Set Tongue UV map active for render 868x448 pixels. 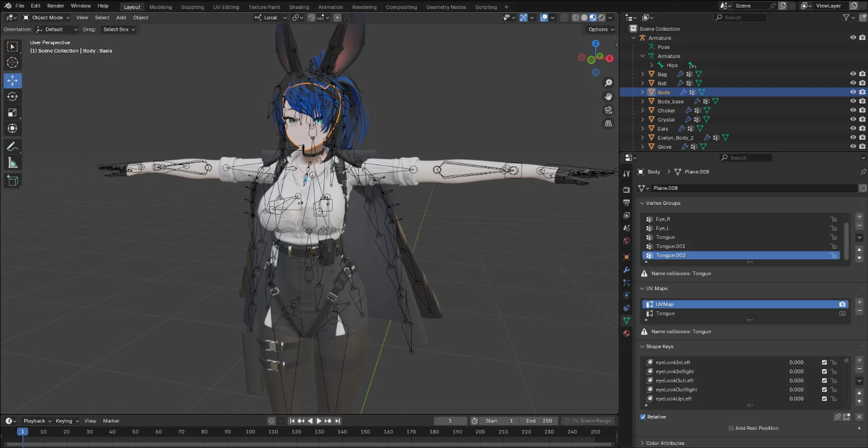[x=842, y=313]
